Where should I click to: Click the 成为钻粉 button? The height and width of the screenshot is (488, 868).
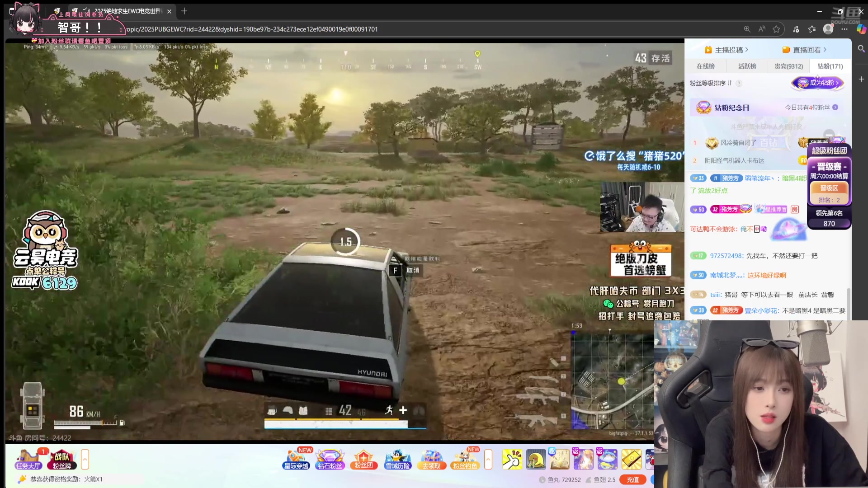pos(818,83)
